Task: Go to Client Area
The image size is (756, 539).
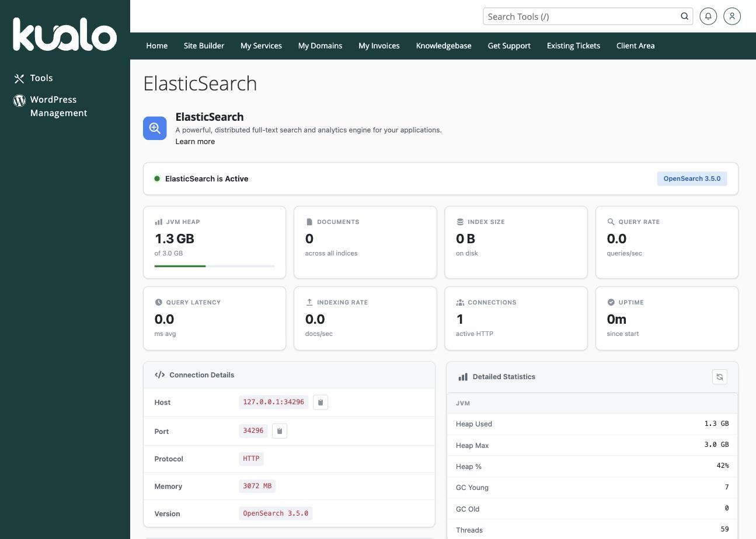Action: (635, 45)
